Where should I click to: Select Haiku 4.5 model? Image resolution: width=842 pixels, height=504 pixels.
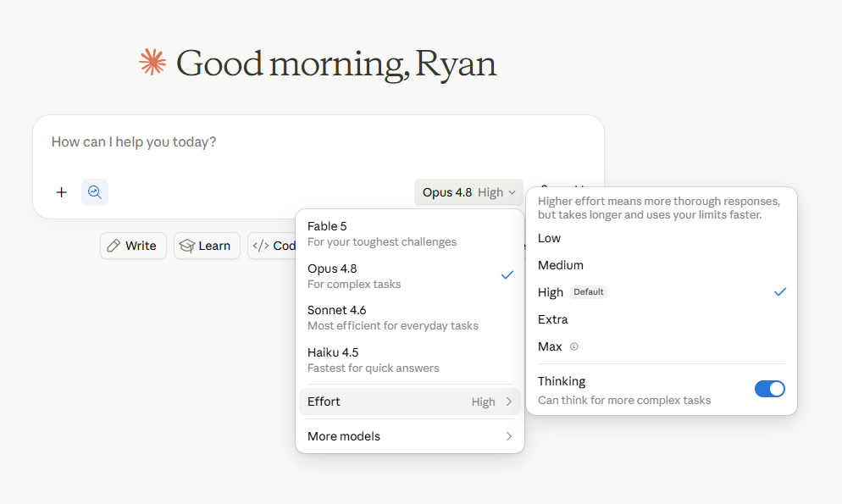[410, 360]
